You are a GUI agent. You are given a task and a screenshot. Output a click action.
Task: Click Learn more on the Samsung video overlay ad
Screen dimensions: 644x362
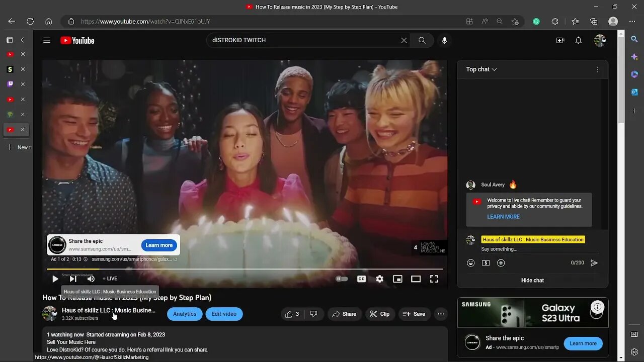click(x=159, y=245)
